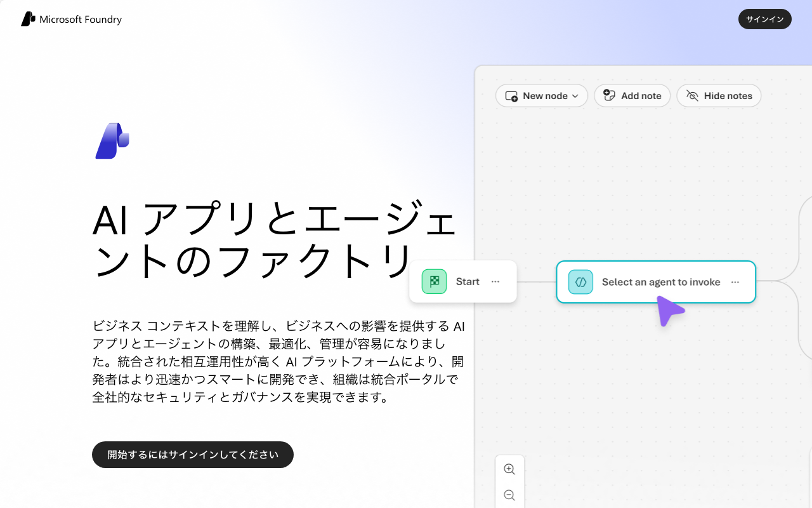Click the AI アプリとエージェントのファクトリ heading

[x=275, y=241]
